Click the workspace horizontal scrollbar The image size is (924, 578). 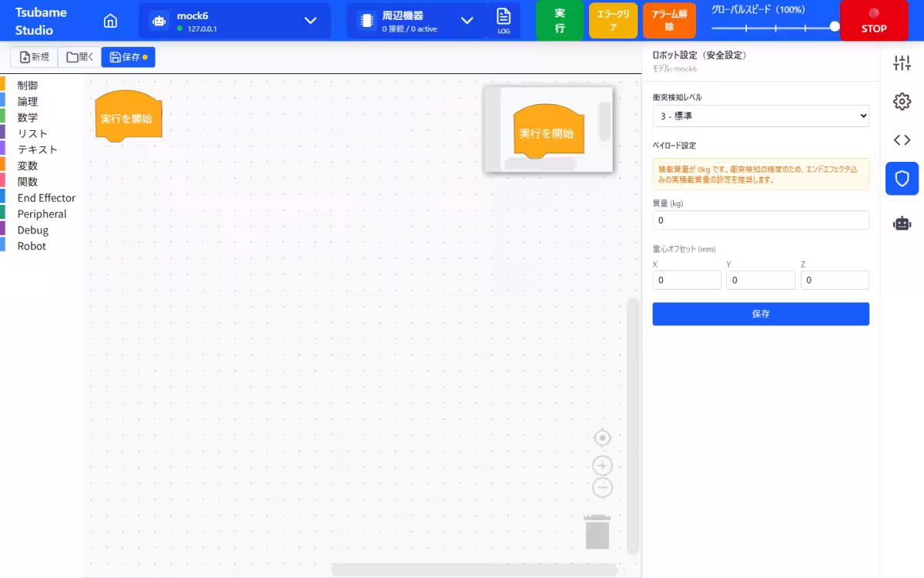(474, 570)
